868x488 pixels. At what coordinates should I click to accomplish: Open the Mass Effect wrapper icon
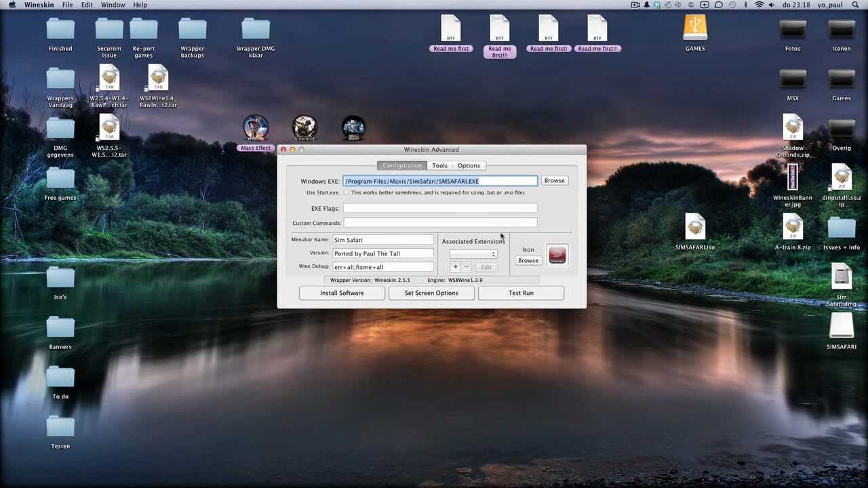[256, 127]
